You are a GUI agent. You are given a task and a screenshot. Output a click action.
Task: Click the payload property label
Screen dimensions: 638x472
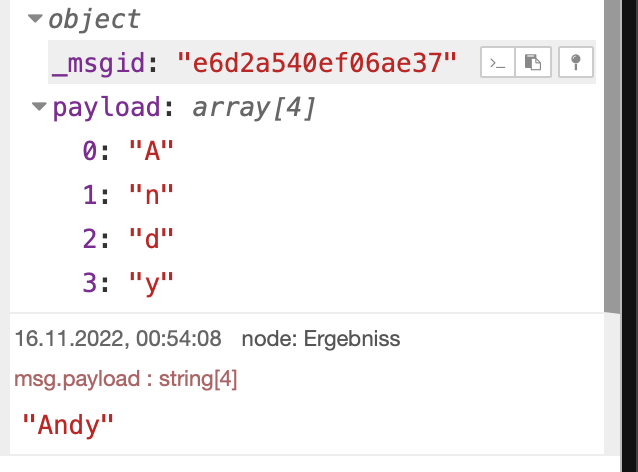(x=107, y=108)
